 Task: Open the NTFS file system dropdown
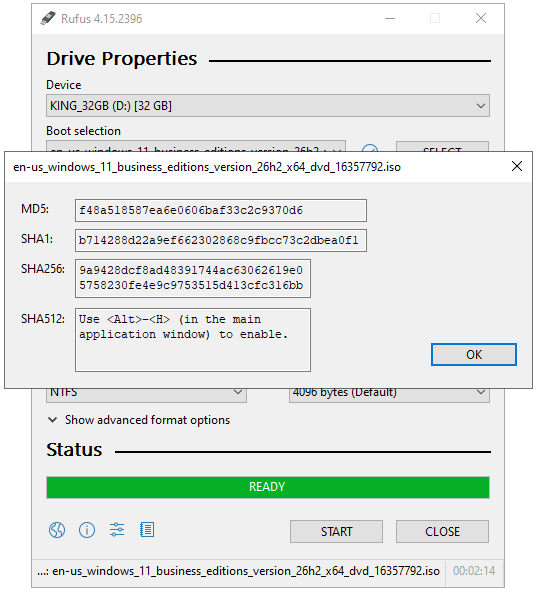146,394
